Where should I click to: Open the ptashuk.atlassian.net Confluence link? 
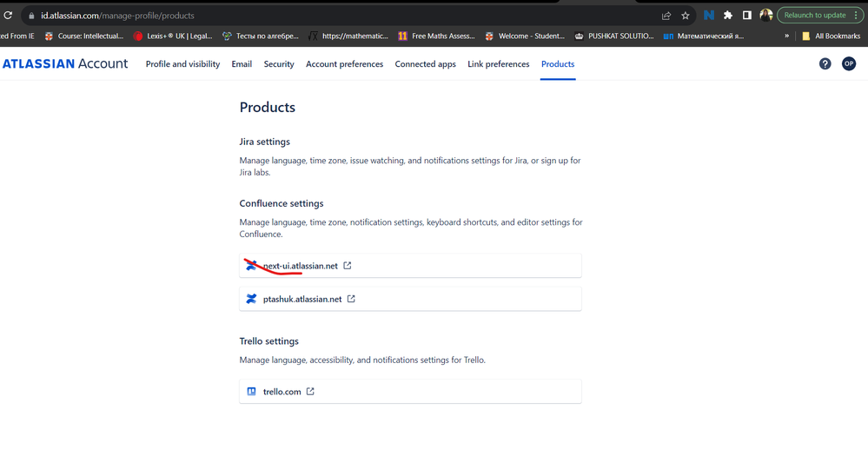pyautogui.click(x=410, y=299)
